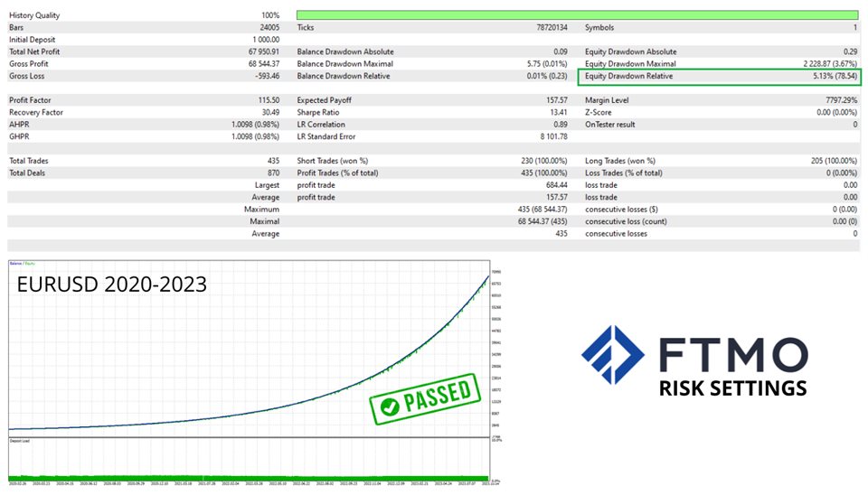Click the AHPR label
The width and height of the screenshot is (868, 495).
click(19, 125)
